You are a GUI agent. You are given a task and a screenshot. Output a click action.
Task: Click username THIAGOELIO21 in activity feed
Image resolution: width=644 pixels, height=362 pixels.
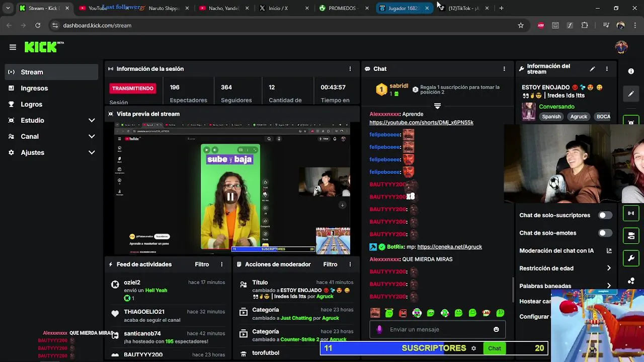point(144,312)
